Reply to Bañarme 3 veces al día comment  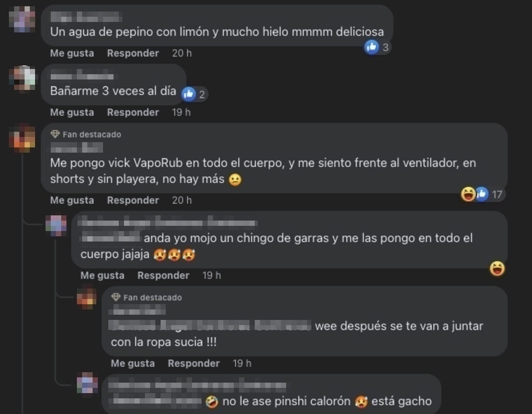[133, 112]
